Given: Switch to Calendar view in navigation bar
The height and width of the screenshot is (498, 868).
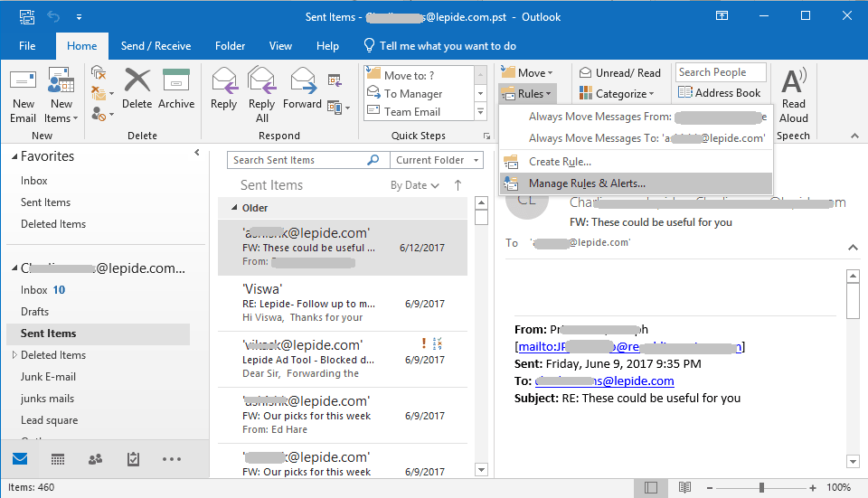Looking at the screenshot, I should tap(58, 459).
